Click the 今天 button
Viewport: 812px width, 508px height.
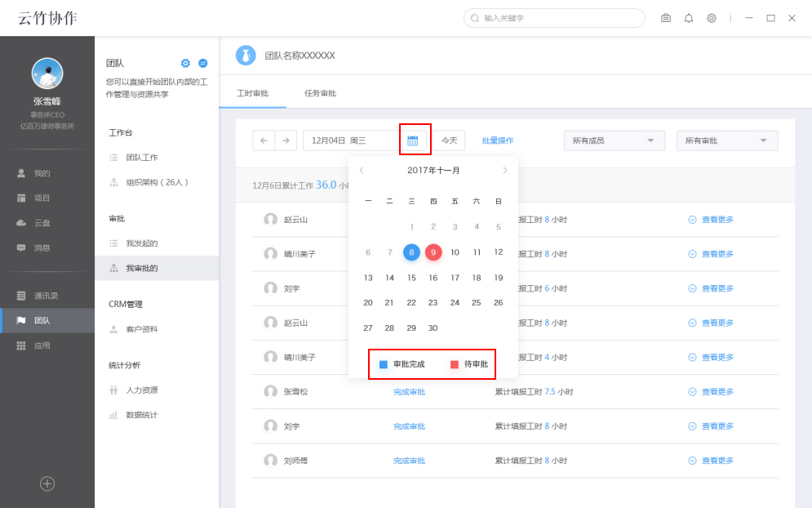(448, 140)
